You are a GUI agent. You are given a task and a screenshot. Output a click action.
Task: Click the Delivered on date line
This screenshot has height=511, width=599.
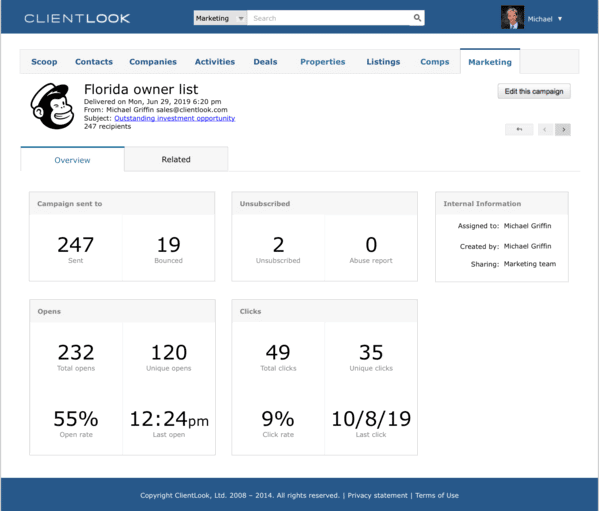[152, 102]
